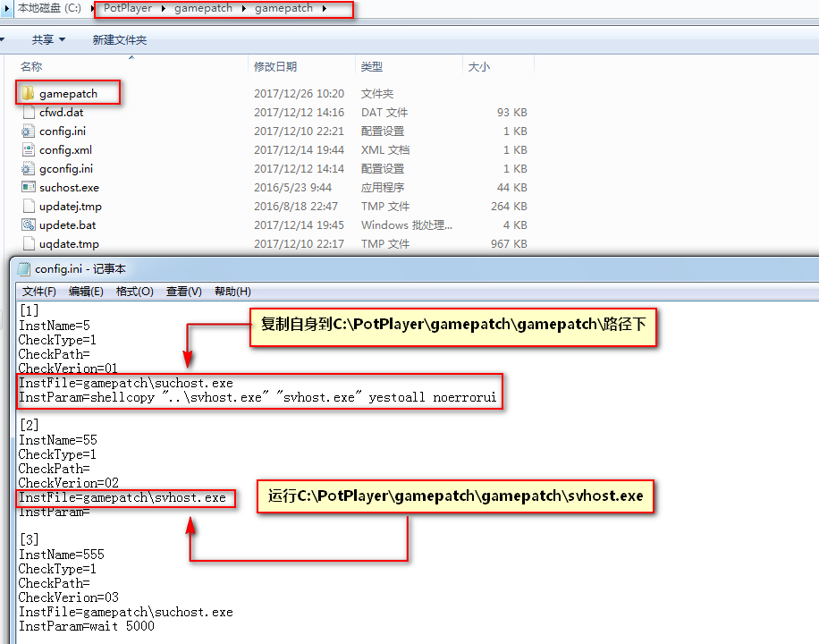Sort files by 修改日期 column header
This screenshot has width=819, height=644.
[x=275, y=66]
